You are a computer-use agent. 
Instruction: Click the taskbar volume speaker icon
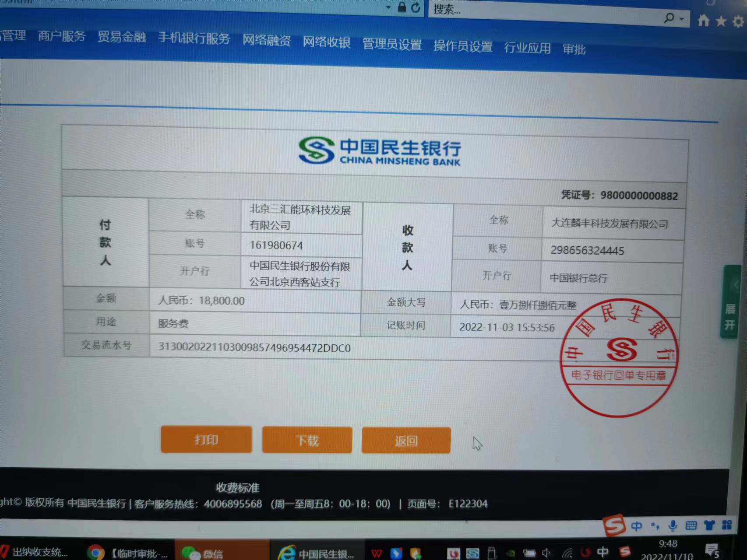point(546,553)
